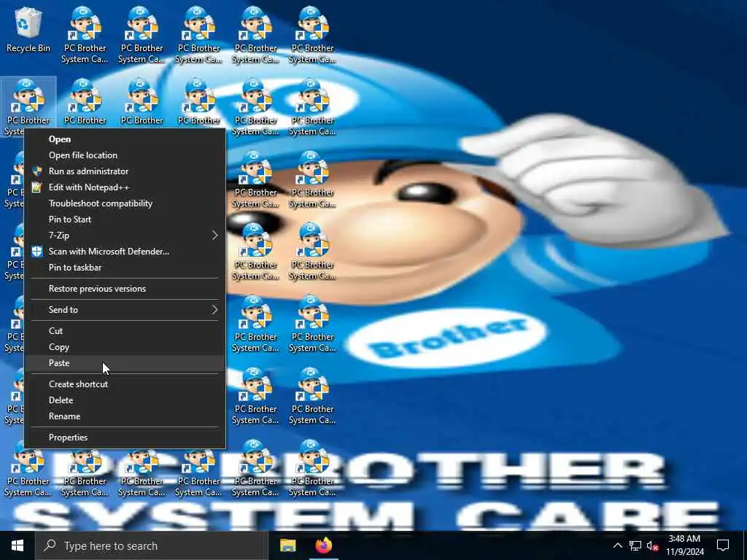Select Scan with Microsoft Defender
Screen dimensions: 747x560
tap(124, 252)
